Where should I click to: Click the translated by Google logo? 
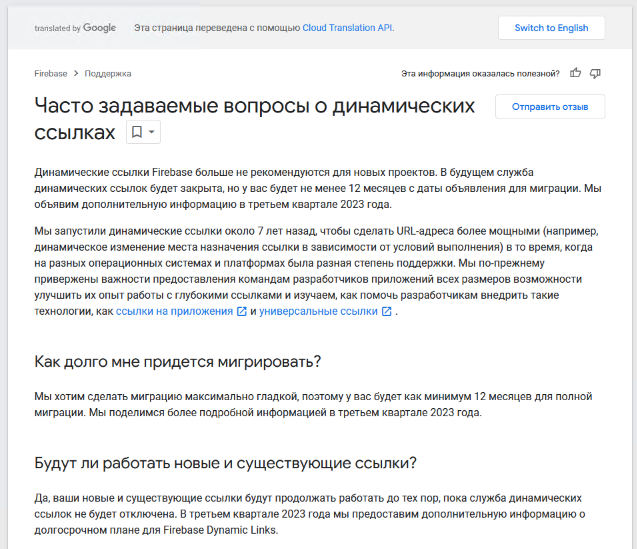pyautogui.click(x=75, y=28)
